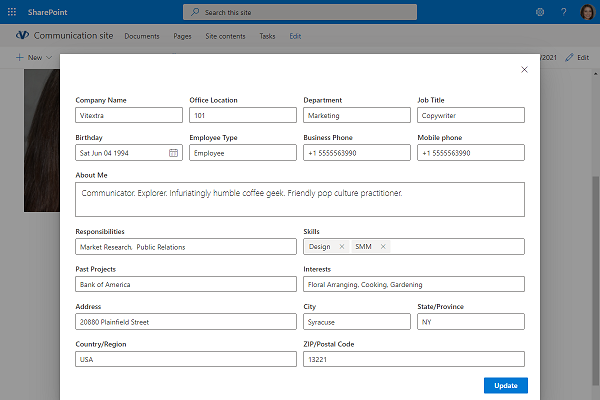Click the Search this site box

300,12
